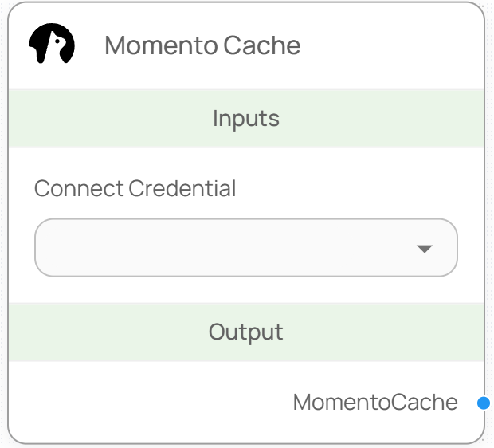
Task: Click the Inputs section header
Action: tap(245, 119)
